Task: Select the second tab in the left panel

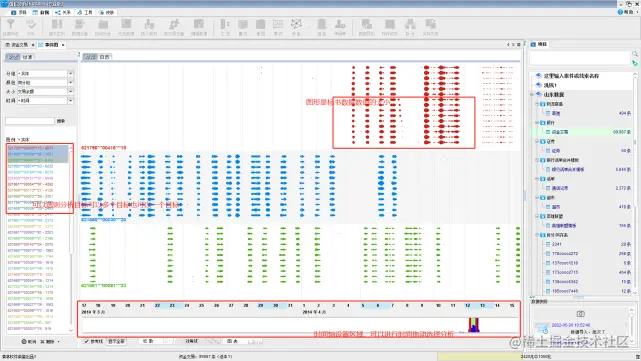Action: pyautogui.click(x=27, y=57)
